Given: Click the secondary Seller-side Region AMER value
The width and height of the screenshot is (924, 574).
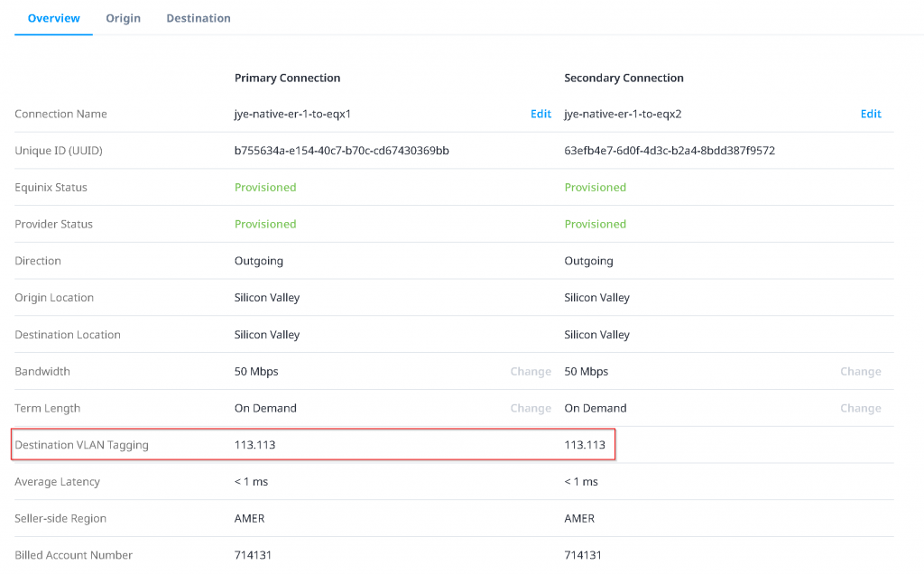Looking at the screenshot, I should (581, 518).
